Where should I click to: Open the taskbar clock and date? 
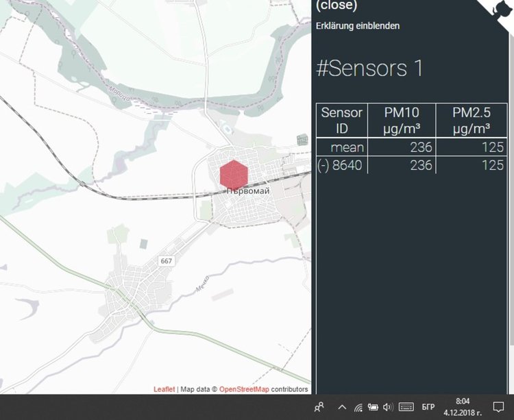[x=463, y=407]
